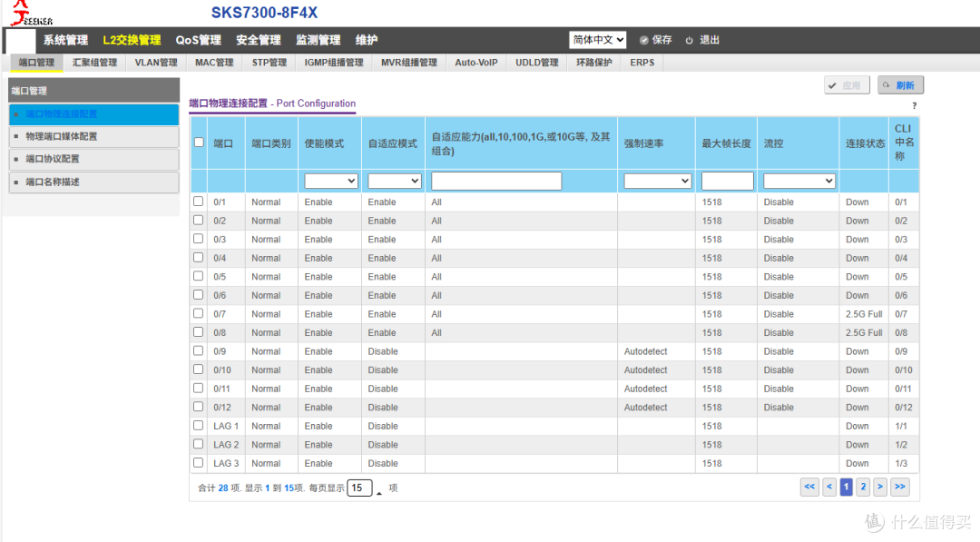Open the 维护 menu
Screen dimensions: 980x542
[x=367, y=40]
